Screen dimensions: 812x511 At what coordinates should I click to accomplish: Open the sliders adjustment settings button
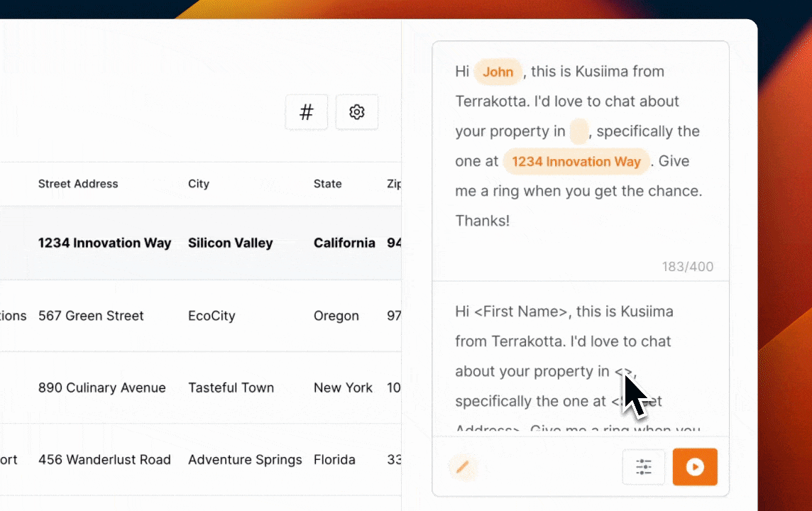(643, 467)
